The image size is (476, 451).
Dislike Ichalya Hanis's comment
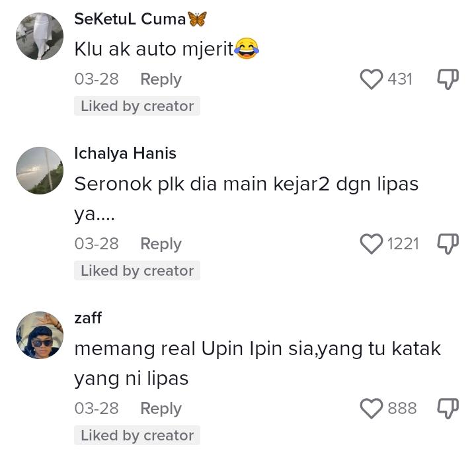coord(448,244)
